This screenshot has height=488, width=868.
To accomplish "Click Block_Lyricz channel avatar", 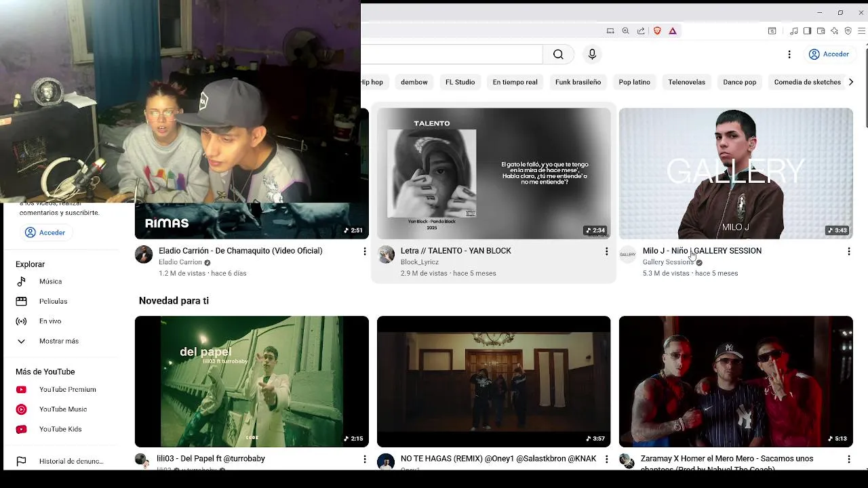I will pos(386,254).
